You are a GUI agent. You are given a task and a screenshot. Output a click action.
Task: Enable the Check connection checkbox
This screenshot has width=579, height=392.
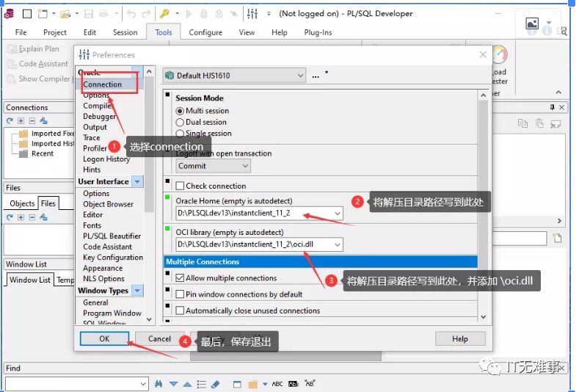(180, 186)
